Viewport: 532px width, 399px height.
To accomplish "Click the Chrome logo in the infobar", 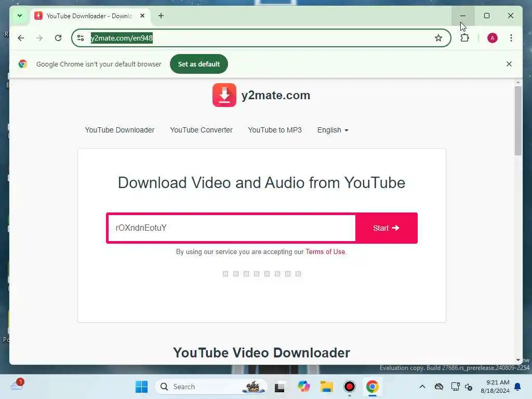I will pos(23,64).
